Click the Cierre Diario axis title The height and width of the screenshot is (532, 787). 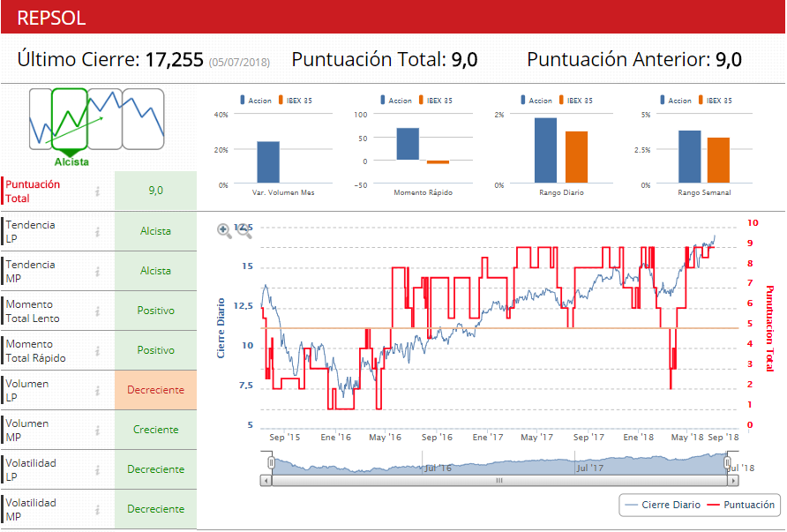coord(221,328)
